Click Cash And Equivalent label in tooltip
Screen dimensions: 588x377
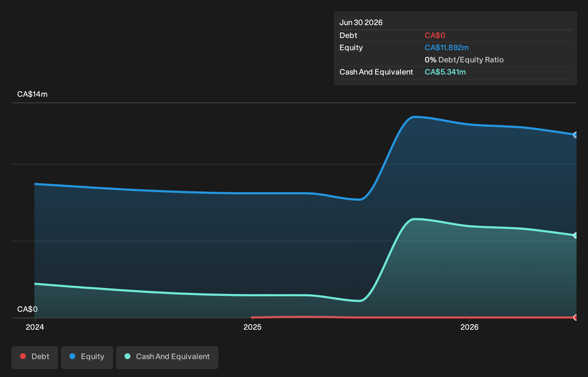click(376, 72)
